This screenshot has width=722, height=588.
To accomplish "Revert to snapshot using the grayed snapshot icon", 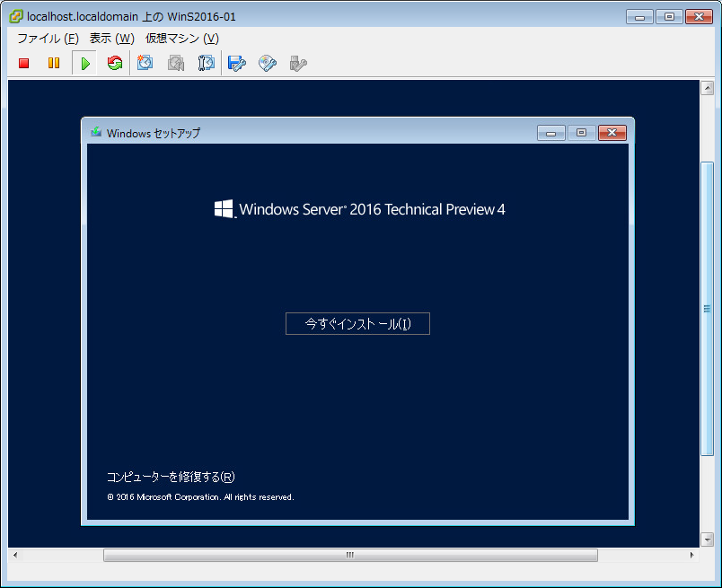I will tap(176, 63).
